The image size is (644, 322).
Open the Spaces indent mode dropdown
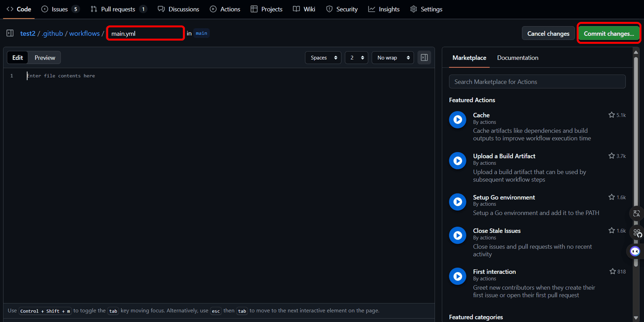(323, 58)
